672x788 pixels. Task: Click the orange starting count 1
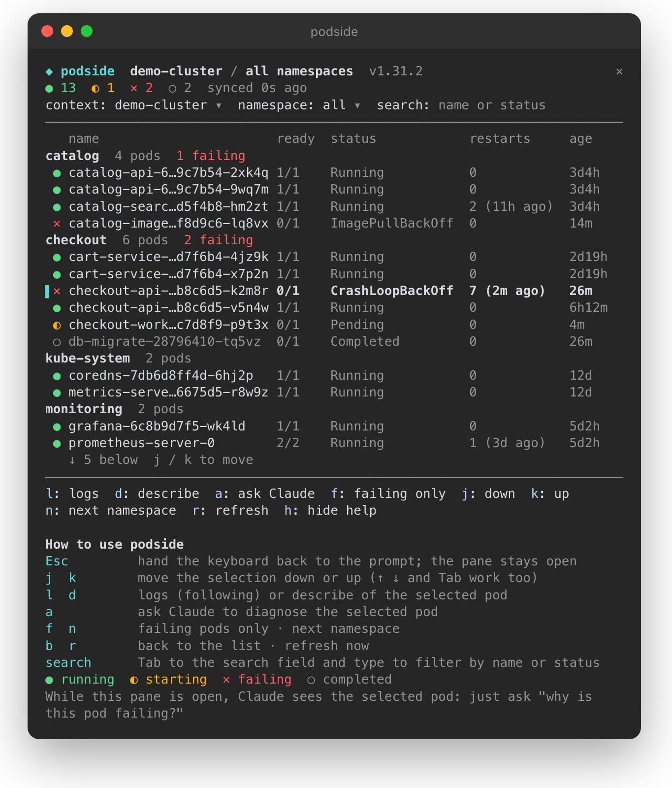103,88
